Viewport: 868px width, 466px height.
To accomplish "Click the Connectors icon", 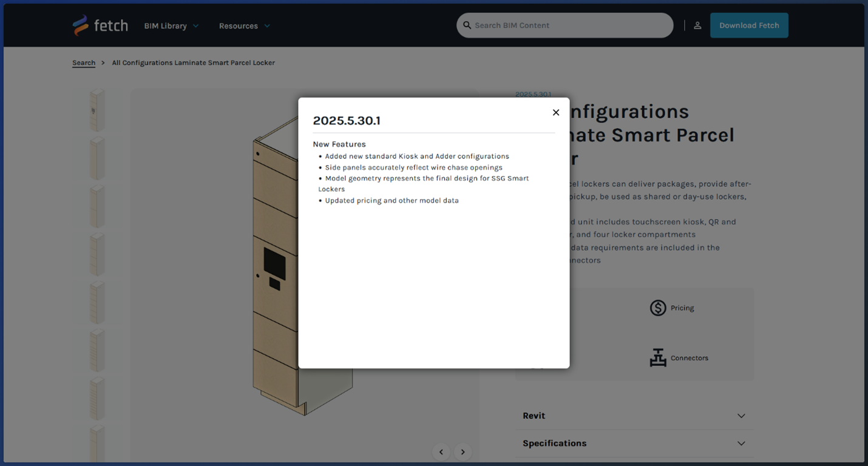I will (x=658, y=358).
